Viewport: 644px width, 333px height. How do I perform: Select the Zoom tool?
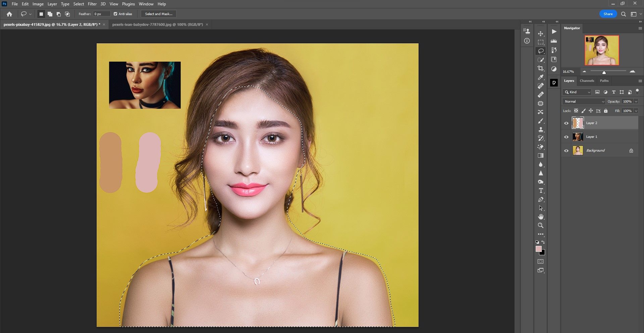click(x=540, y=225)
